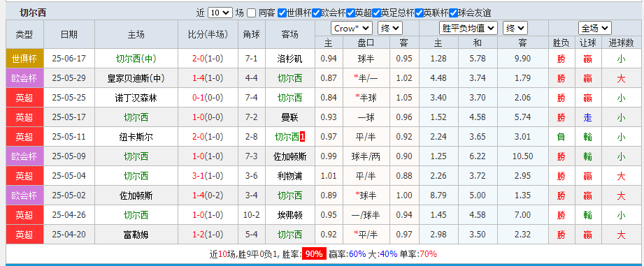Click draw odds 5.78 in the 洛杉矶 row

tap(478, 59)
